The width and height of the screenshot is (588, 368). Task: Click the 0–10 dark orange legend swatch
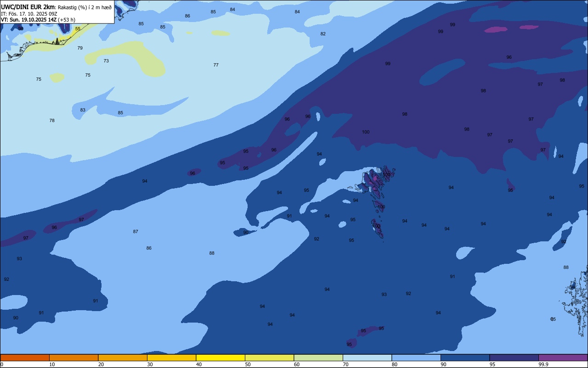point(25,358)
